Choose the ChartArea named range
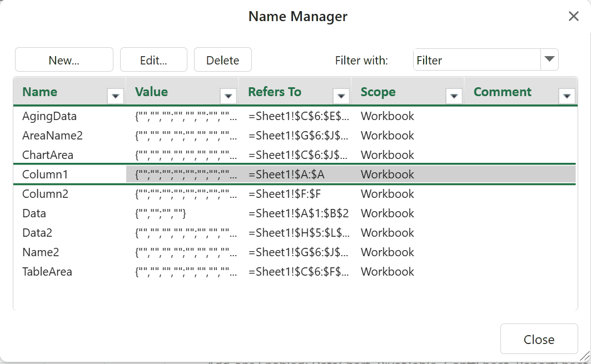 [48, 155]
